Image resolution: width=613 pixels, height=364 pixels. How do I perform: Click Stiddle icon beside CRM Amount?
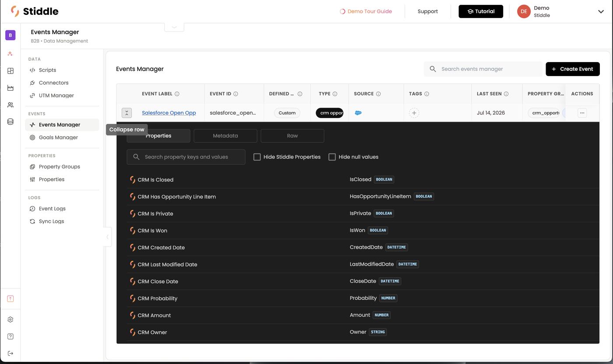click(x=132, y=315)
